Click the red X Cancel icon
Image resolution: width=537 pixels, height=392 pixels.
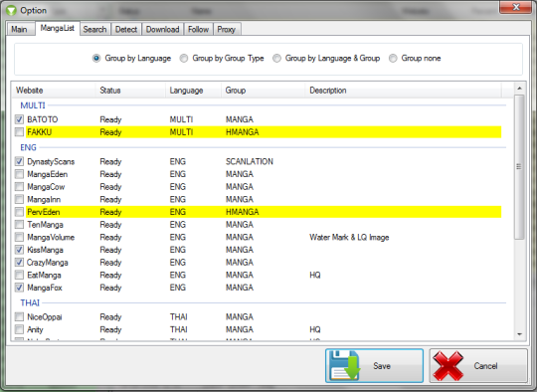coord(447,366)
